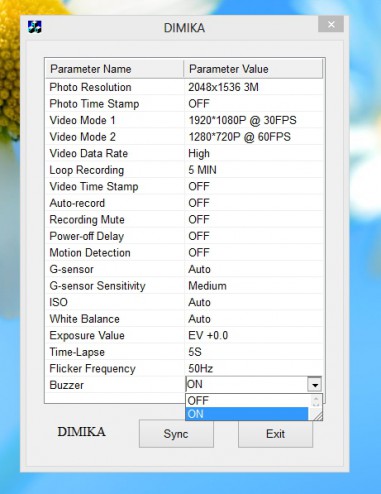Close the DIMIKA window
Image resolution: width=381 pixels, height=494 pixels.
(x=331, y=24)
